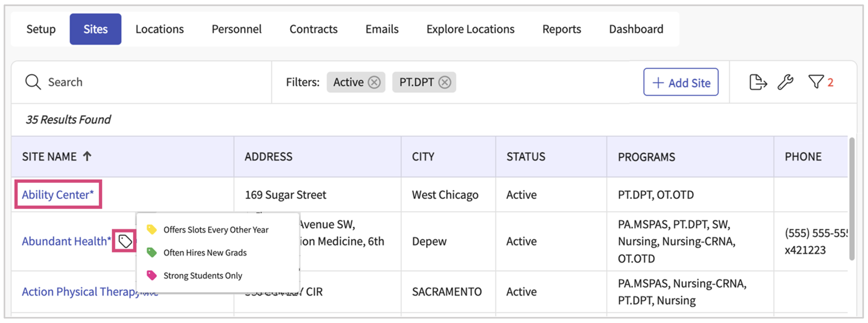Remove the PT.DPT filter chip
Screen dimensions: 868x323
[x=445, y=82]
